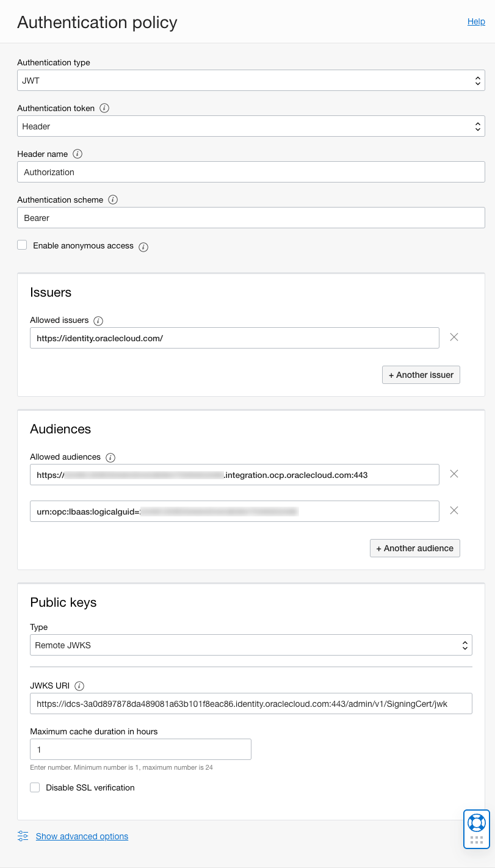Image resolution: width=495 pixels, height=868 pixels.
Task: Remove the identity.oraclecloud.com issuer entry
Action: [453, 337]
